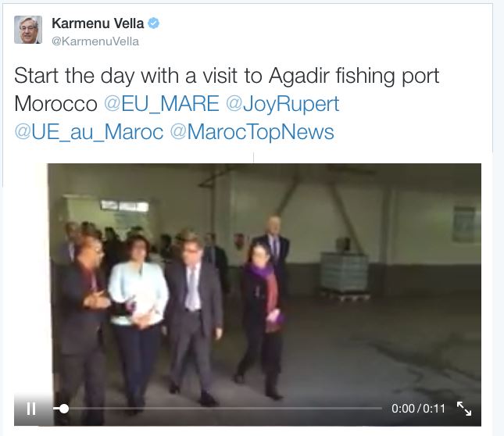Viewport: 504px width, 436px height.
Task: Open the Karmenu Vella display name
Action: (x=98, y=23)
